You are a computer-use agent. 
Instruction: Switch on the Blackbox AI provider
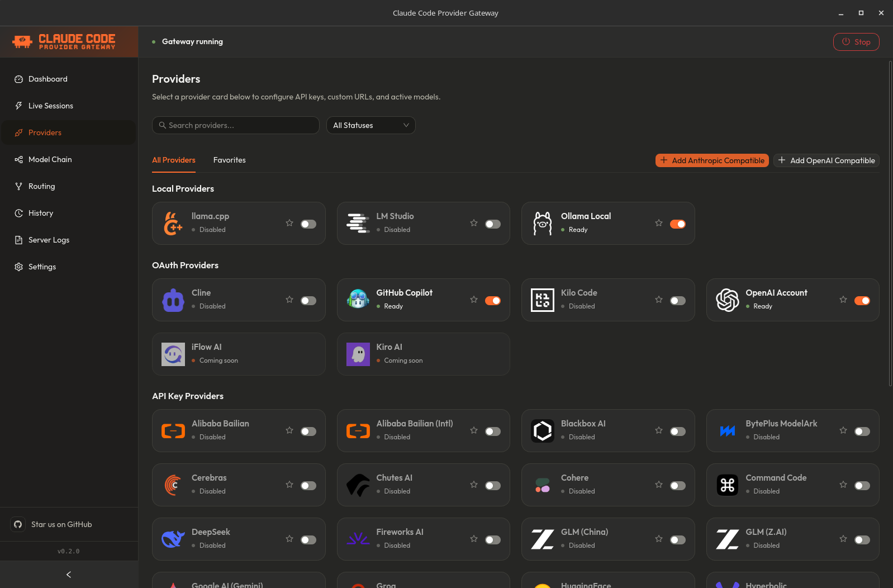pyautogui.click(x=678, y=431)
